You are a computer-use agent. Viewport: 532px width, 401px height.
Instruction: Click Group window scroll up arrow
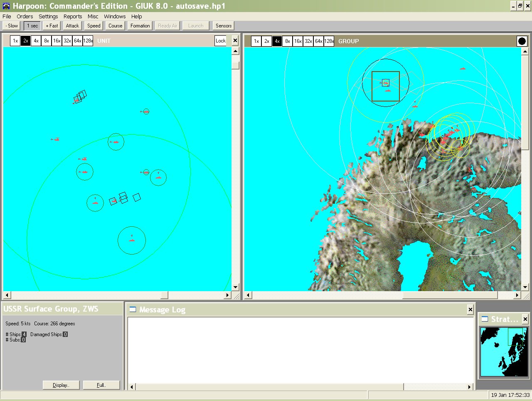click(525, 51)
